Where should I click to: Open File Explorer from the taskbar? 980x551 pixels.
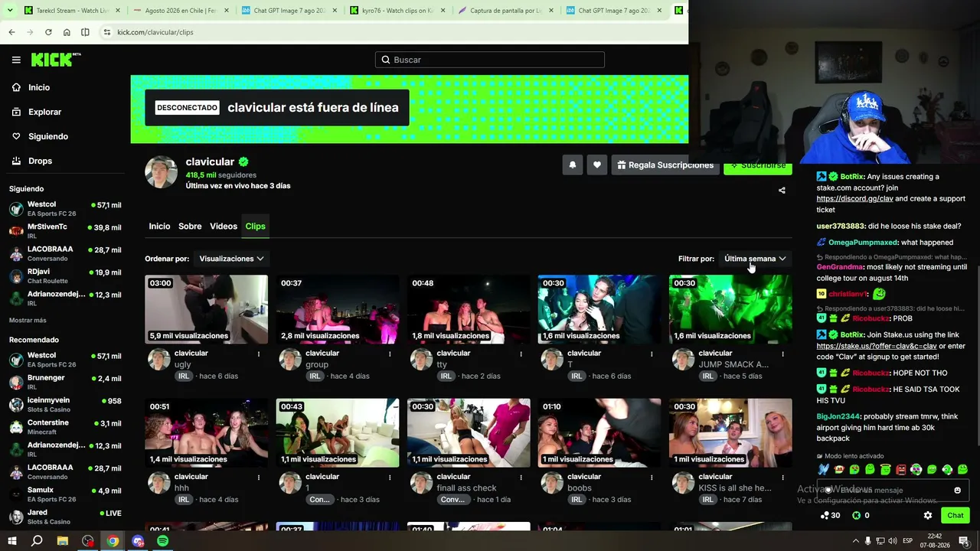pyautogui.click(x=63, y=541)
